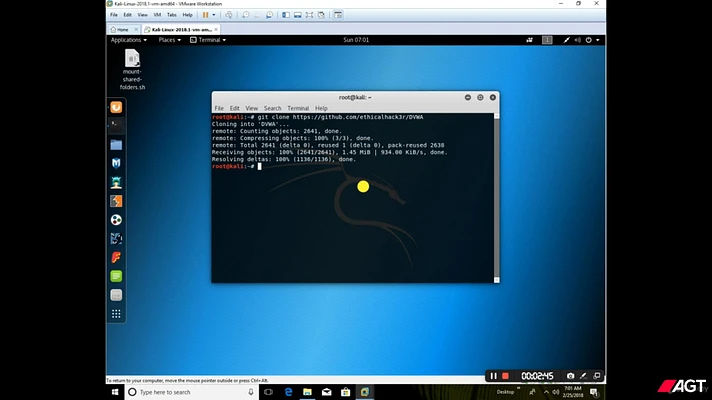Open terminal window Help menu
The image size is (712, 400).
321,109
